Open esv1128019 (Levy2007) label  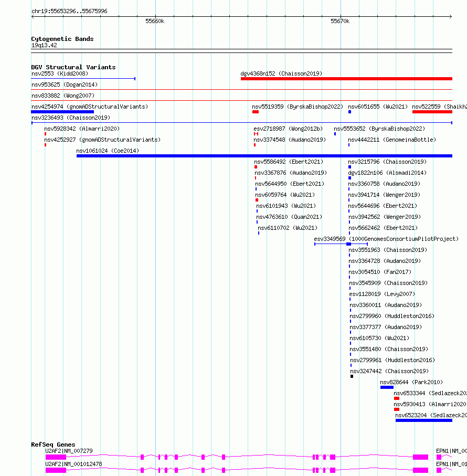click(x=382, y=294)
